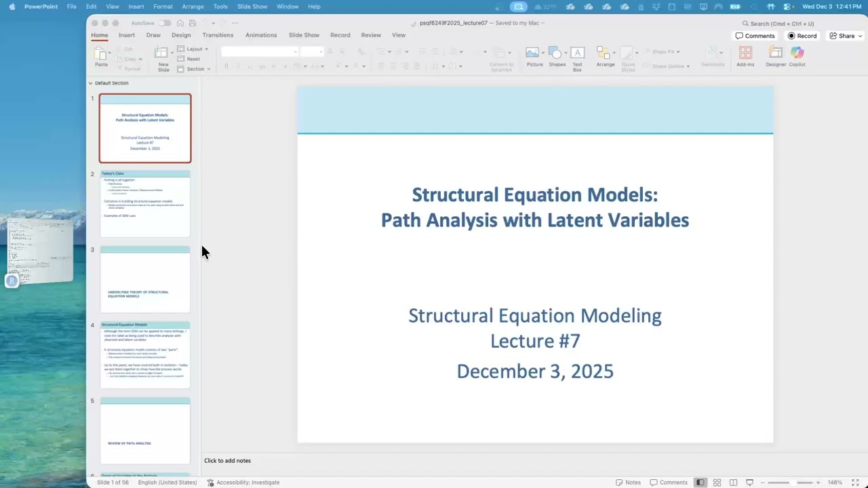Open the Insert ribbon tab

[127, 35]
